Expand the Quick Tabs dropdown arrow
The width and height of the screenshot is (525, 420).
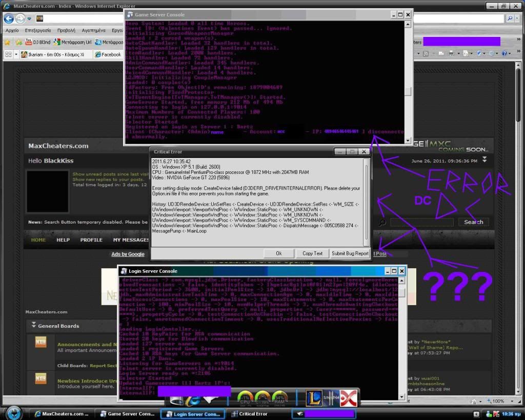pyautogui.click(x=15, y=54)
